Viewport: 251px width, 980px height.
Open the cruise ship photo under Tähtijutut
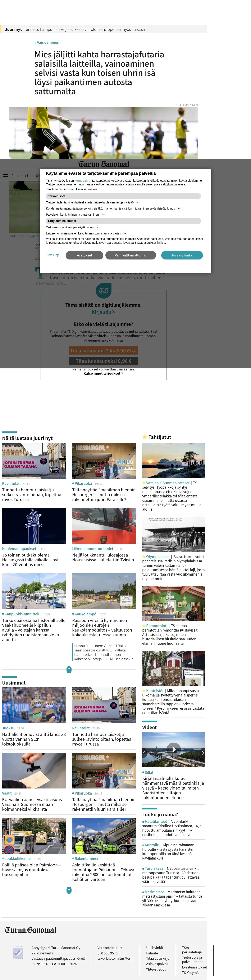coord(174,460)
